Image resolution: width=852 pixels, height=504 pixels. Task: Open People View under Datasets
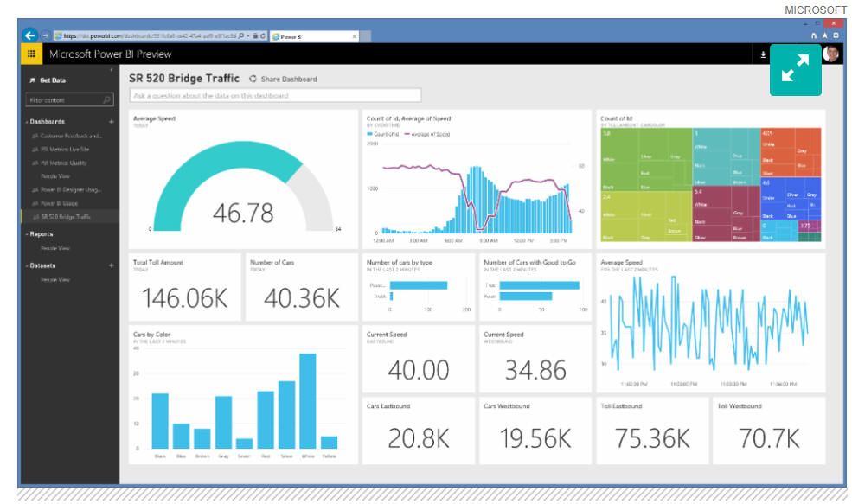coord(55,280)
